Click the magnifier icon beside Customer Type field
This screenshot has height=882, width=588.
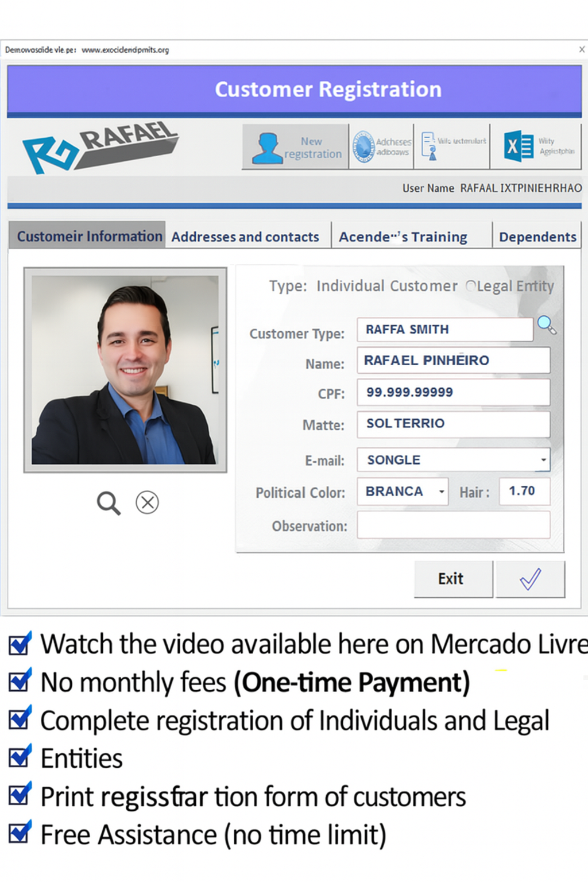(x=546, y=325)
